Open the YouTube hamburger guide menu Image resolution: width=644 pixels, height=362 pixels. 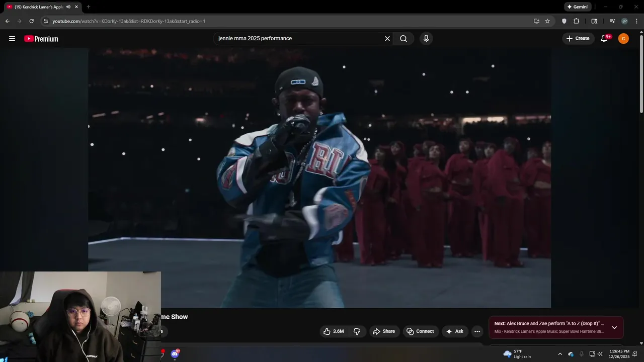(12, 39)
